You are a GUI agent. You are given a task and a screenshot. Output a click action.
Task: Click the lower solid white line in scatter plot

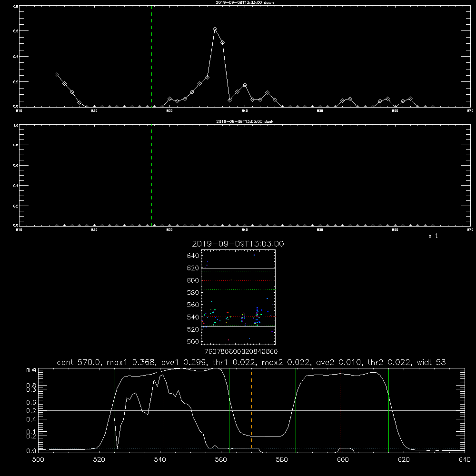[238, 327]
